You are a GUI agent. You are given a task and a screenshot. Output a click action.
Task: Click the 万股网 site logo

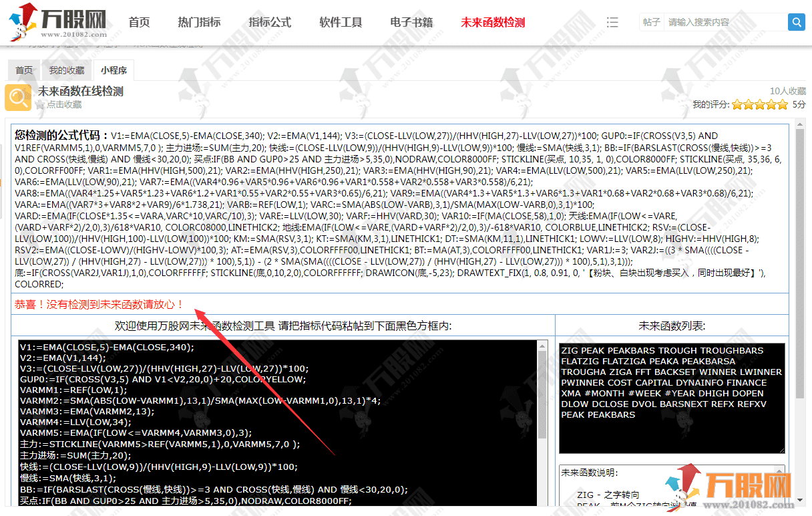coord(57,21)
